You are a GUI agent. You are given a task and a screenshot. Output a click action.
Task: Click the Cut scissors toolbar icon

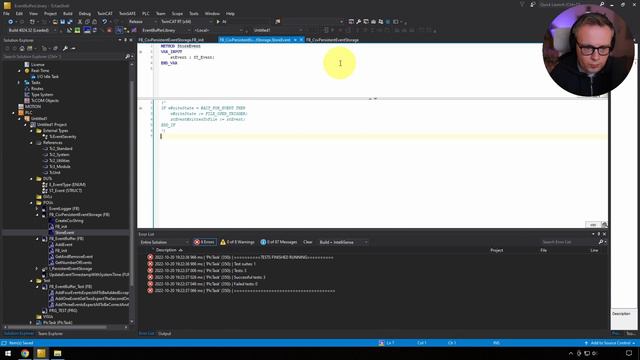80,22
